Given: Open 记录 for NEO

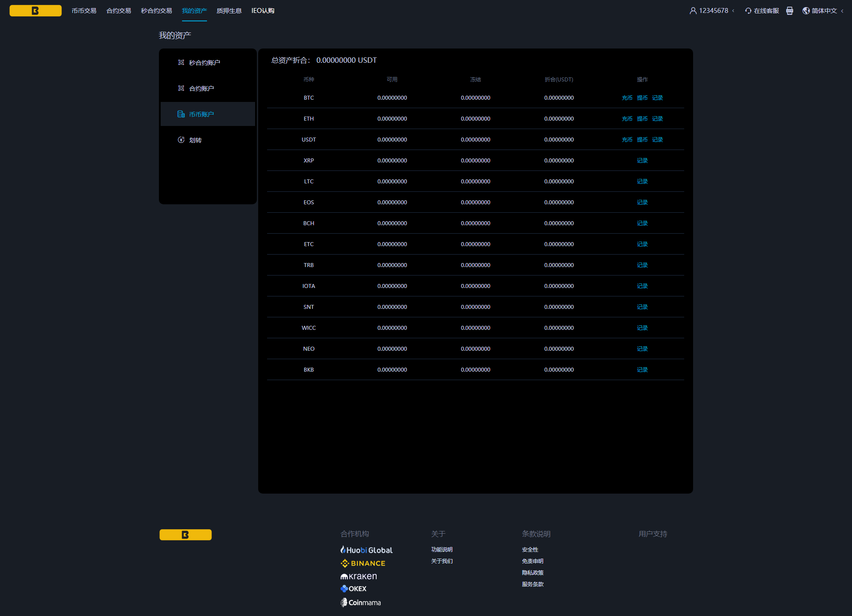Looking at the screenshot, I should point(642,349).
